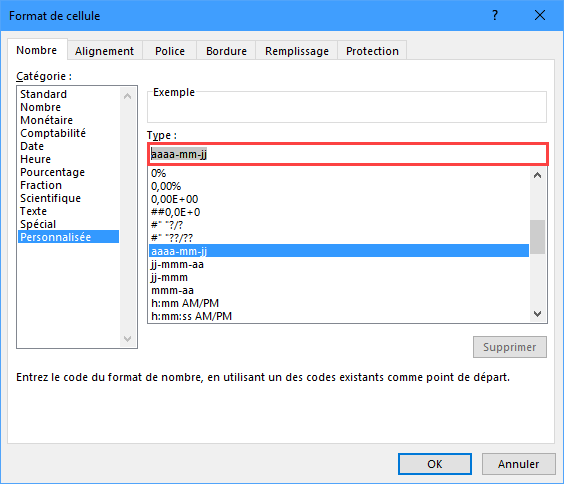Image resolution: width=564 pixels, height=484 pixels.
Task: Confirm with the OK button
Action: tap(435, 464)
